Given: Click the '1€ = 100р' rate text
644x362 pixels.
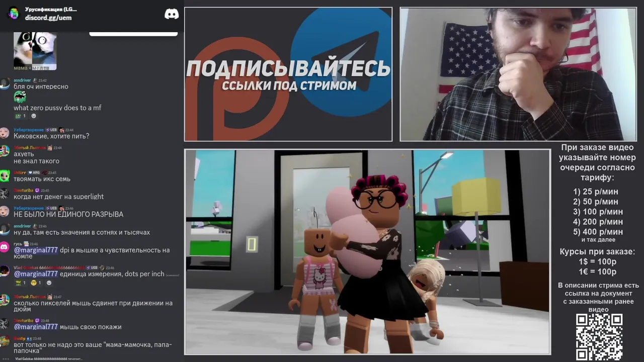Looking at the screenshot, I should tap(597, 272).
